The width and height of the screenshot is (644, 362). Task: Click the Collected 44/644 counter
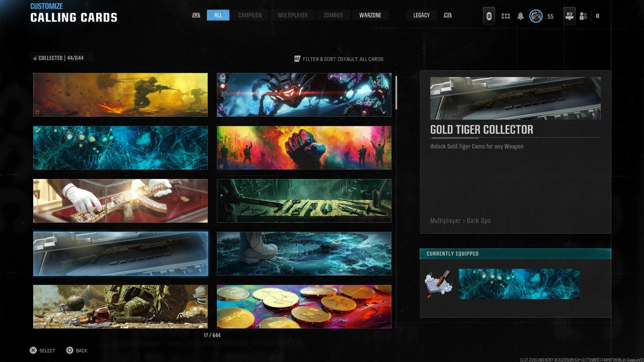point(61,58)
